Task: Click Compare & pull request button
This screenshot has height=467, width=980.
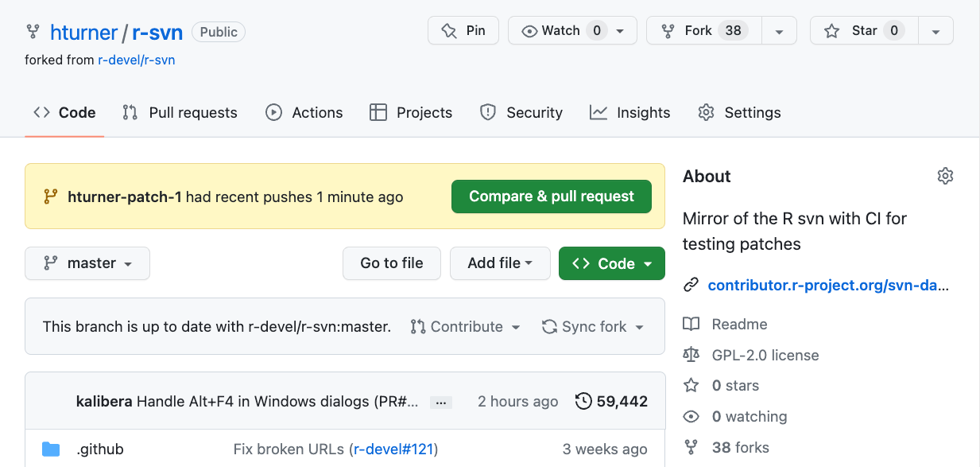Action: click(552, 197)
